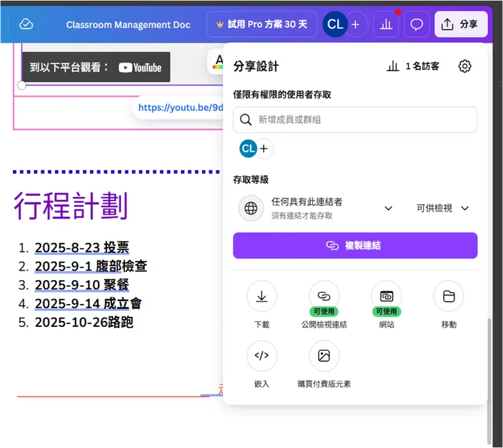
Task: Click the 移動 folder icon
Action: (449, 296)
